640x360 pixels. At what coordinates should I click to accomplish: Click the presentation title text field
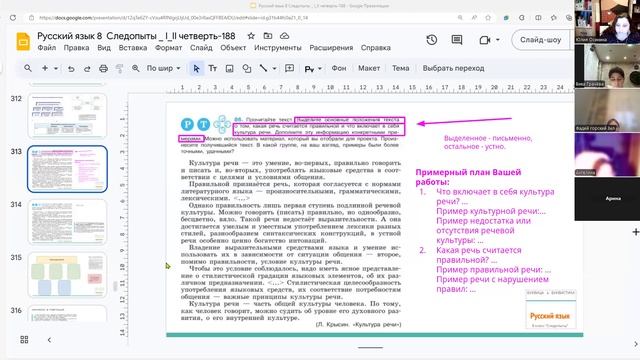point(136,36)
